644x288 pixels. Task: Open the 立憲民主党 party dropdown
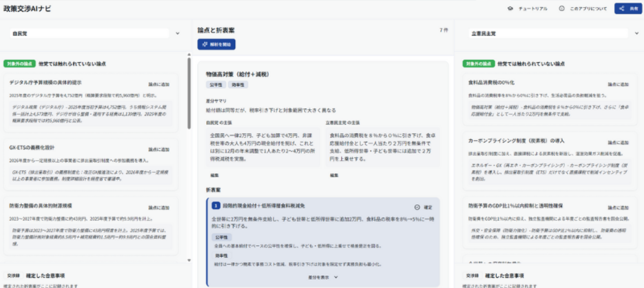click(x=637, y=34)
